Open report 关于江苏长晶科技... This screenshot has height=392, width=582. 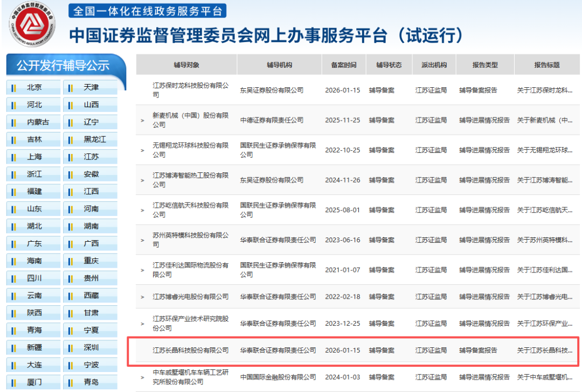point(544,351)
